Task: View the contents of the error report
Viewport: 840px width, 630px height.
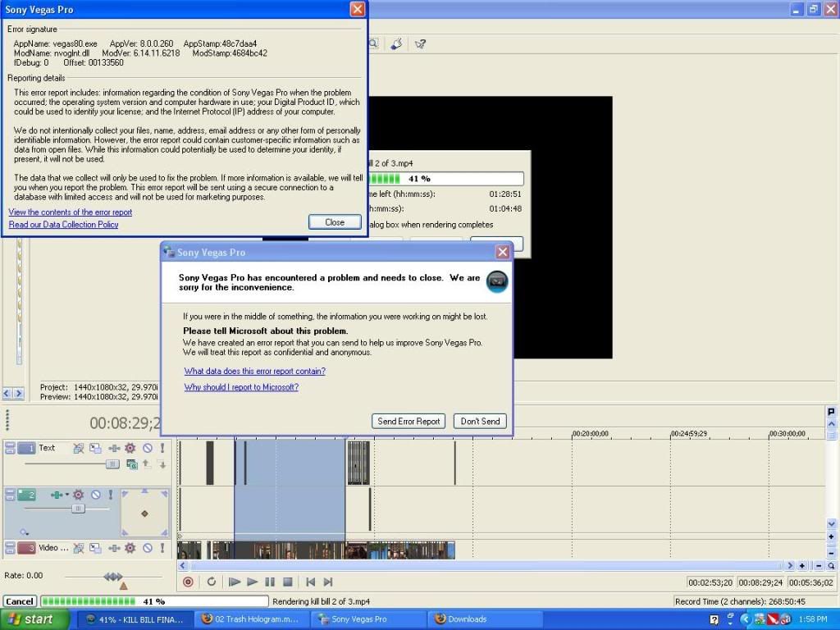Action: click(x=71, y=212)
